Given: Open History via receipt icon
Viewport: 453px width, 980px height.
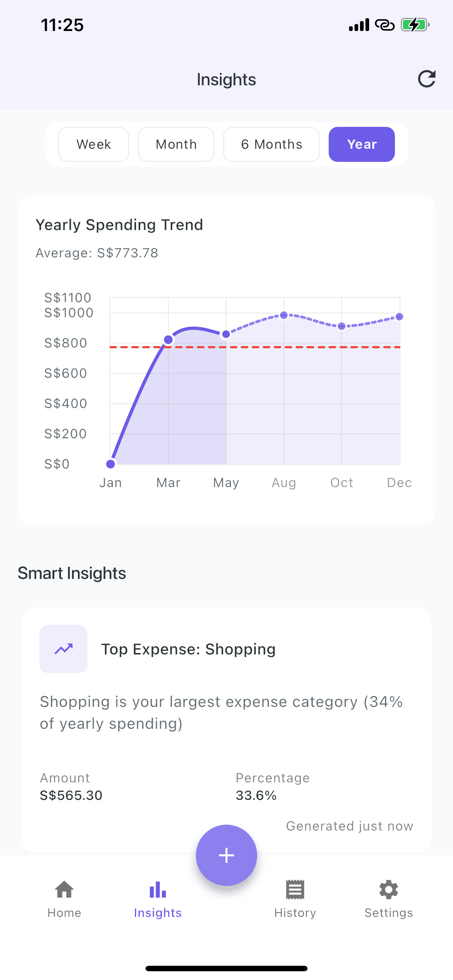Looking at the screenshot, I should [x=295, y=890].
